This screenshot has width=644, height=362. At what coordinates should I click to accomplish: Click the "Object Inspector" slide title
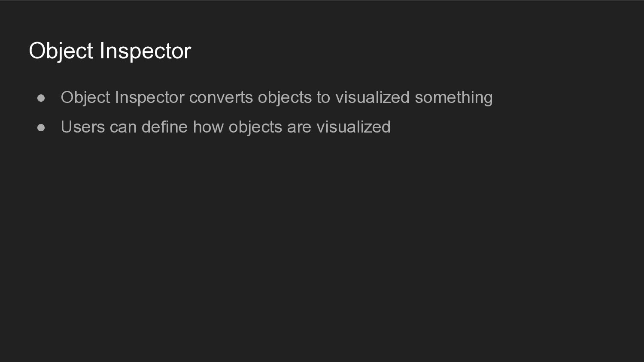[110, 51]
